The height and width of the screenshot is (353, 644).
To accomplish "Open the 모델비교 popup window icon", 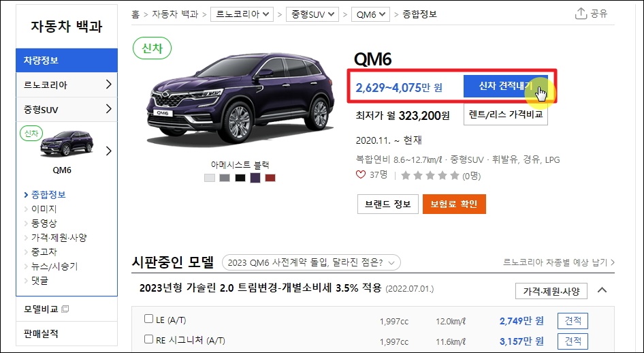I will 65,309.
